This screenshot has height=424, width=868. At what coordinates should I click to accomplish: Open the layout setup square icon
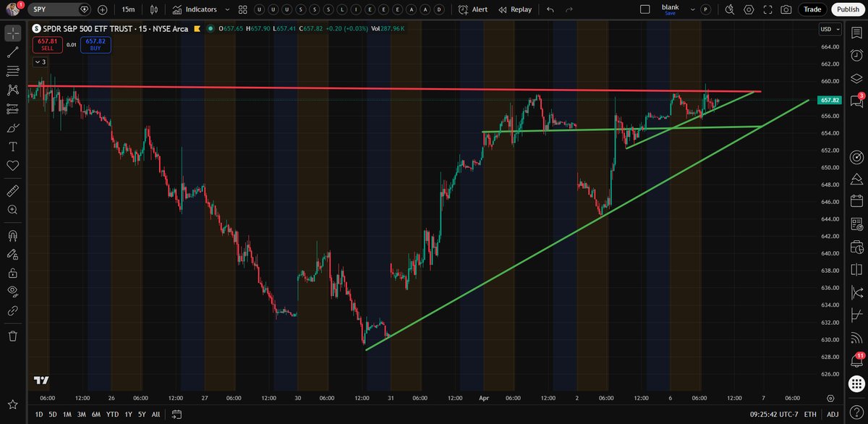coord(645,9)
